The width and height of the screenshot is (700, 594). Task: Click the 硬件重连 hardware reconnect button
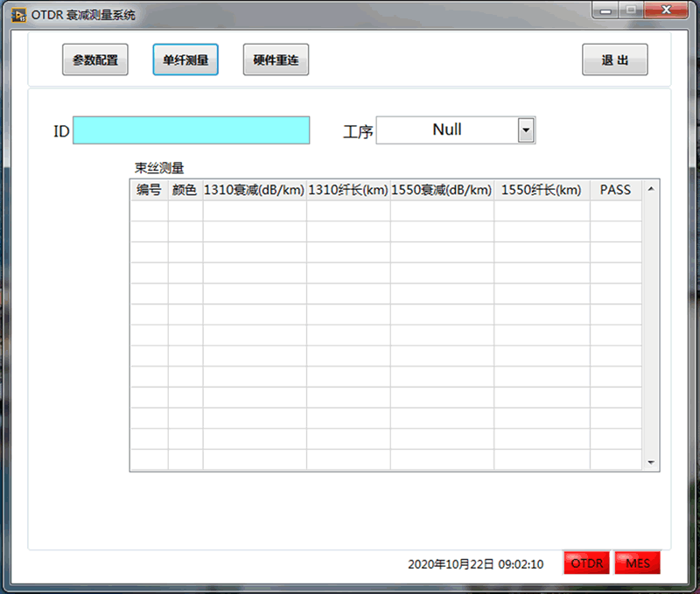(x=276, y=59)
